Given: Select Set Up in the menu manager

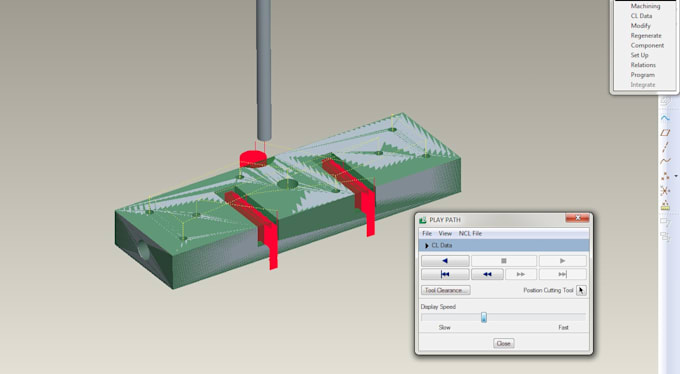Looking at the screenshot, I should tap(639, 55).
